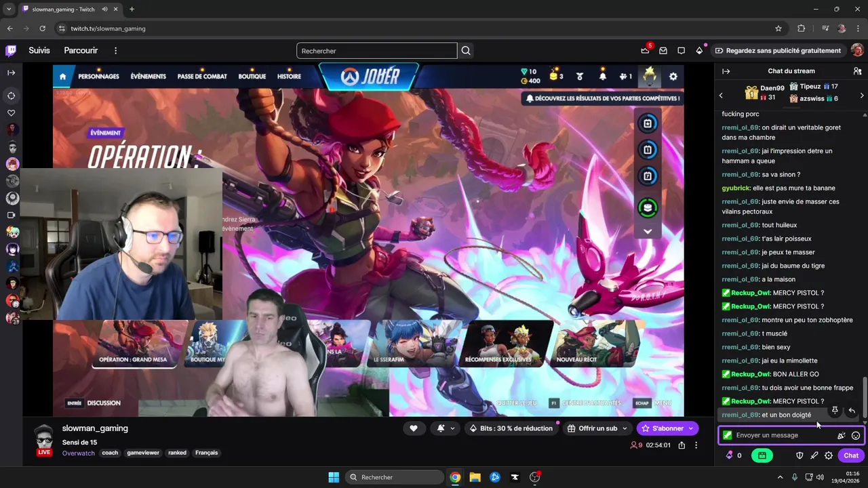Image resolution: width=868 pixels, height=488 pixels.
Task: Open the Parcourir tab
Action: pos(81,51)
